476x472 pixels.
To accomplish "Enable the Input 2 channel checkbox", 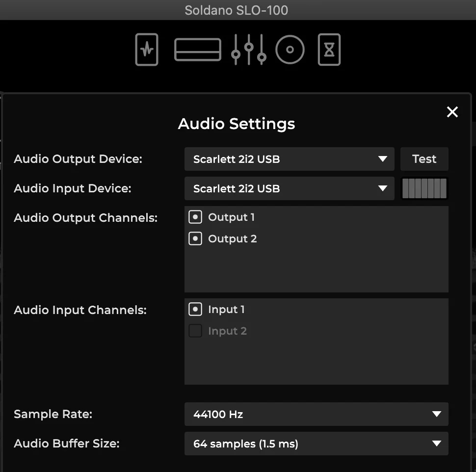I will click(195, 331).
